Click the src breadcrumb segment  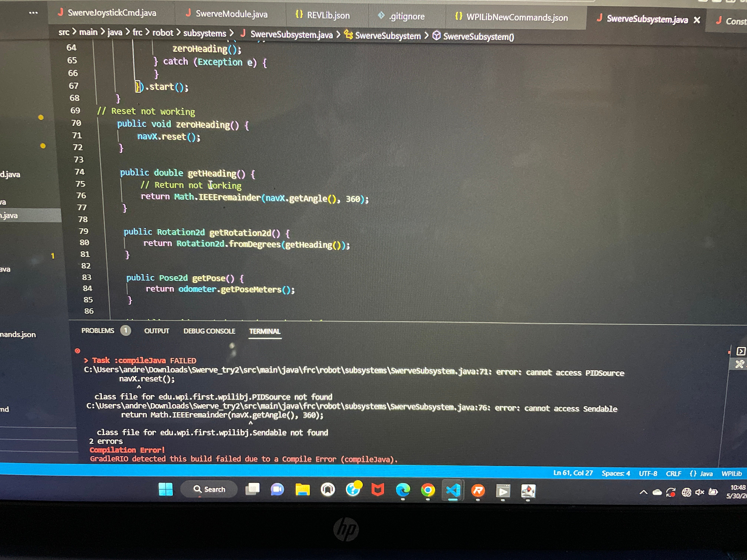pos(64,32)
